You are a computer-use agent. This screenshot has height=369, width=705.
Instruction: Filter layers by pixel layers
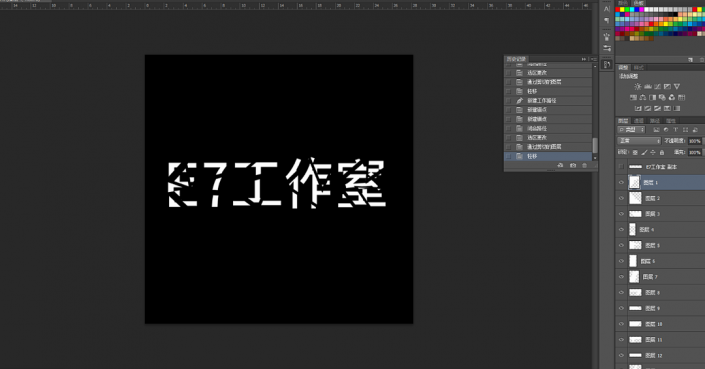point(656,129)
